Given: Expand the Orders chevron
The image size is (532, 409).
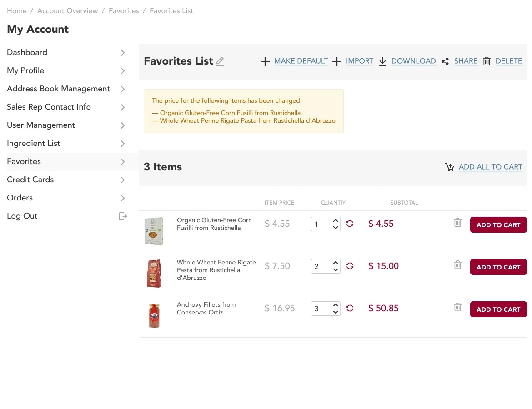Looking at the screenshot, I should [x=123, y=198].
